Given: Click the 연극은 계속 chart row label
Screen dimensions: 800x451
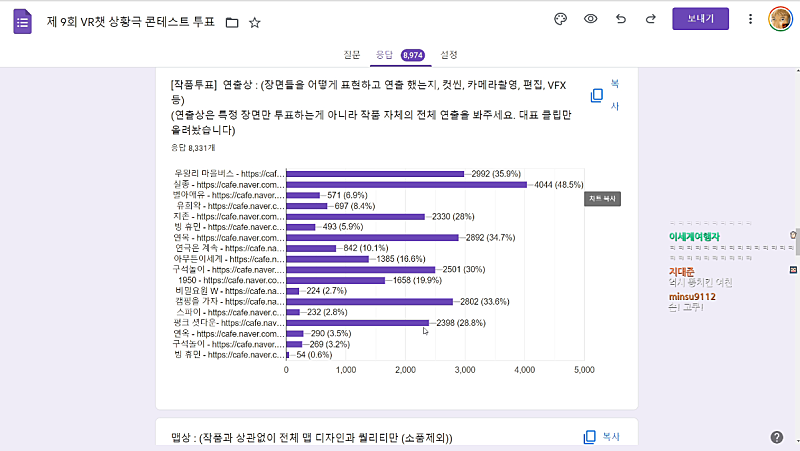Looking at the screenshot, I should (x=230, y=248).
